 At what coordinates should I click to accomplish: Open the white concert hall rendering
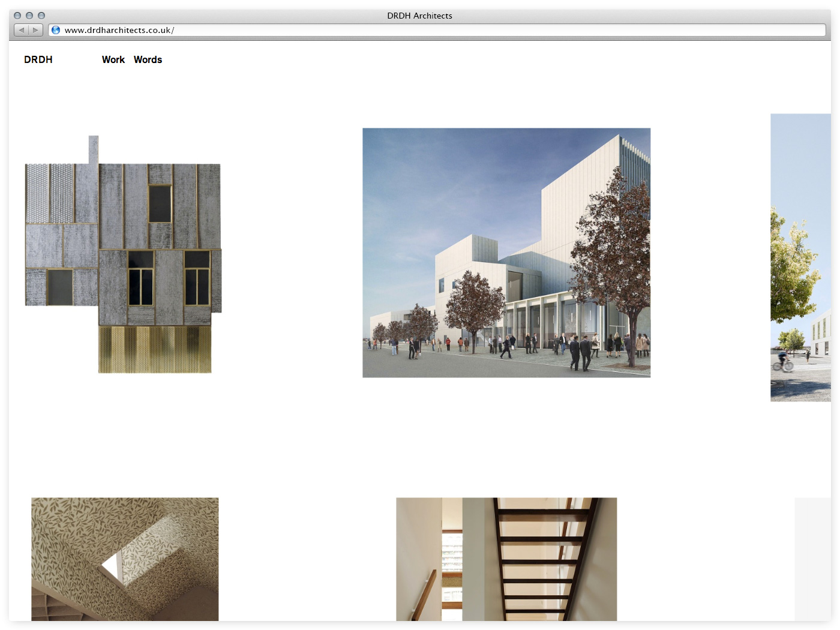[x=506, y=253]
